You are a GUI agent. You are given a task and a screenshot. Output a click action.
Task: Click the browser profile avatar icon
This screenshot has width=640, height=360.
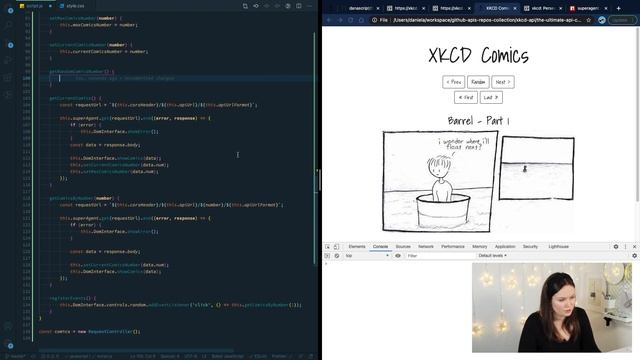click(602, 20)
